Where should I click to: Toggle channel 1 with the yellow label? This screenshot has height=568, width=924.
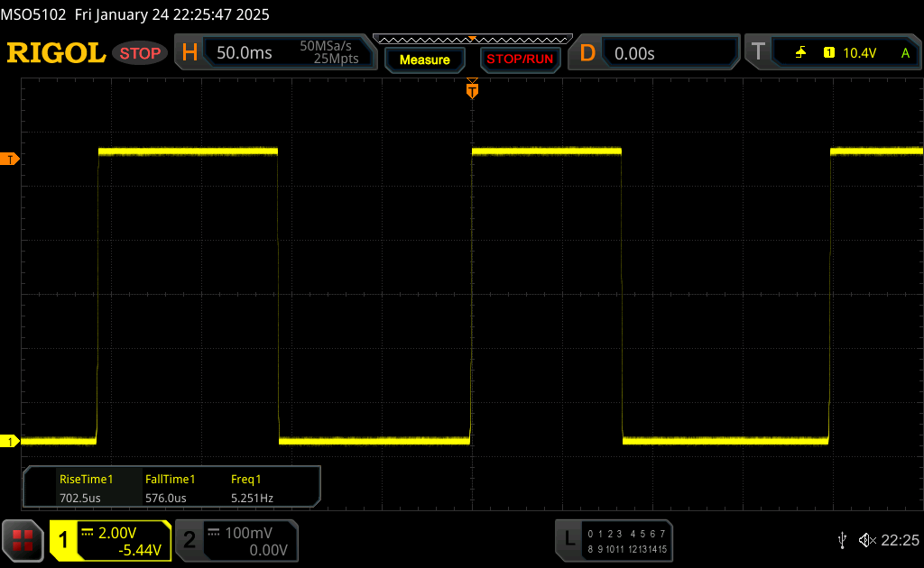pos(64,540)
